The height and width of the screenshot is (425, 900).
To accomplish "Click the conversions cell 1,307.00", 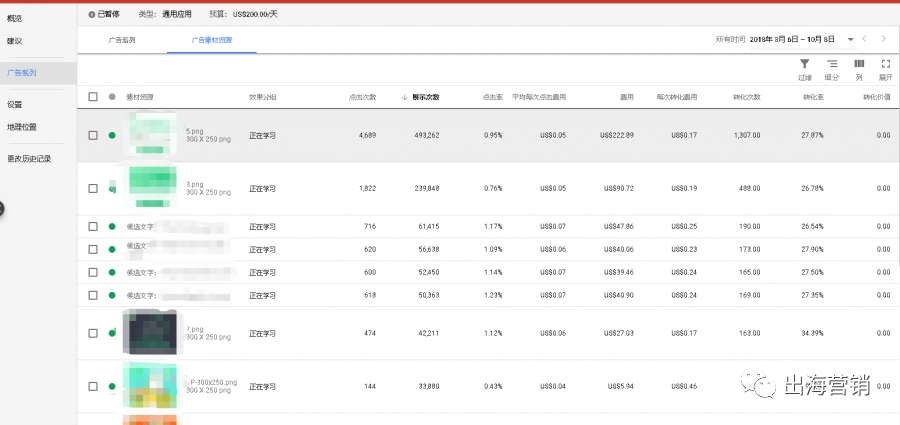I will (x=747, y=136).
